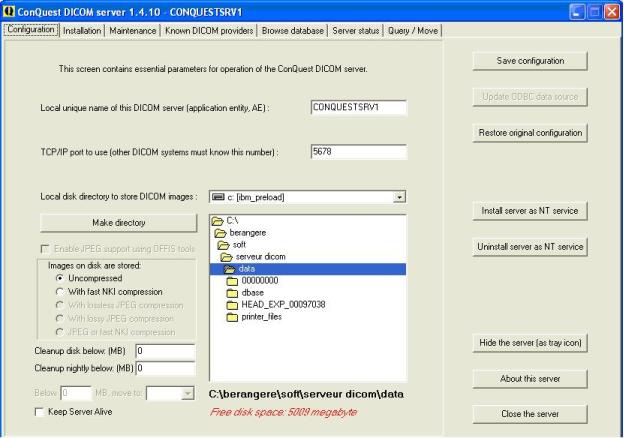Click the TCP/IP port field 5678
Viewport: 624px width, 438px height.
click(x=359, y=152)
